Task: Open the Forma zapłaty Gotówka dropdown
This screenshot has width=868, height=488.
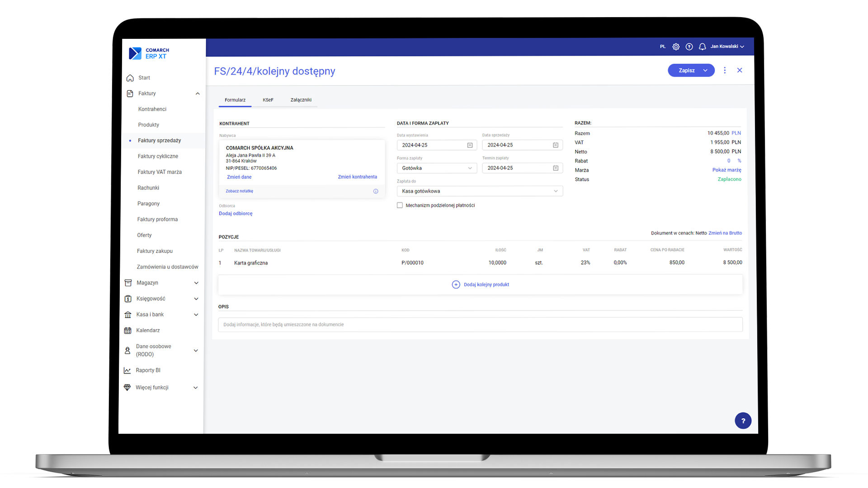Action: (437, 168)
